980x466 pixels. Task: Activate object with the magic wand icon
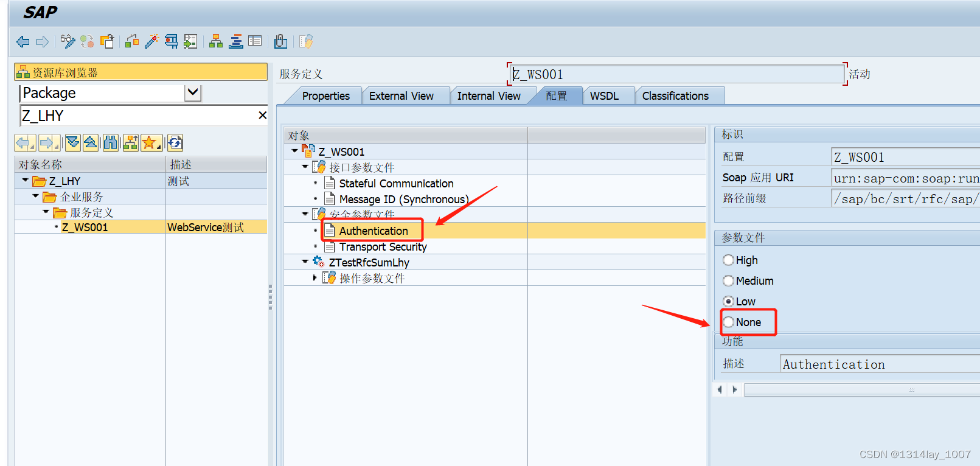pos(151,41)
